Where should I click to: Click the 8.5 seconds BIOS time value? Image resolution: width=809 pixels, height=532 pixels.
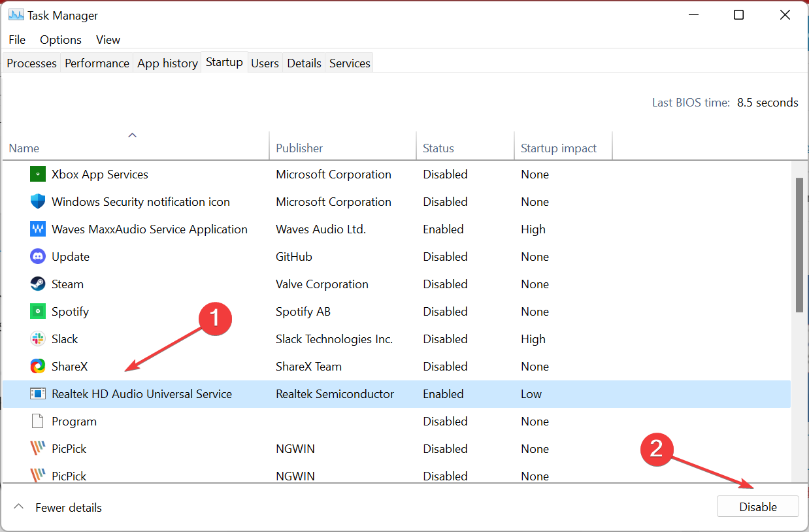768,103
